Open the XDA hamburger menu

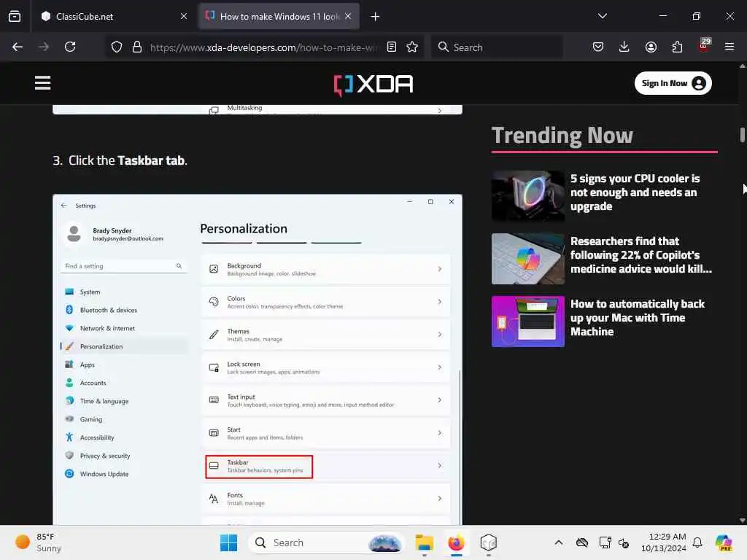click(x=42, y=83)
